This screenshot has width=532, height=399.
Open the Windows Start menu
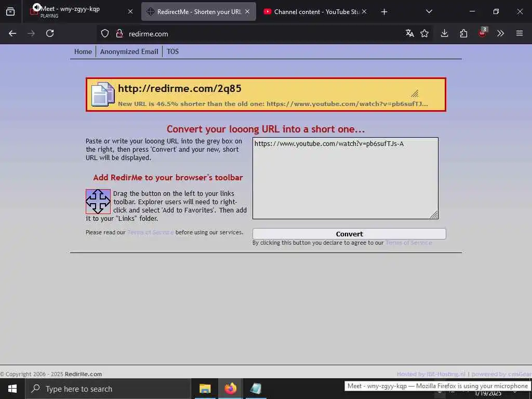(x=12, y=389)
